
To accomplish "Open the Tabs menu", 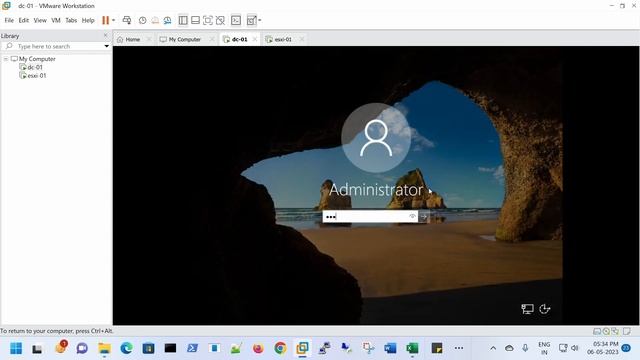I will [x=71, y=20].
